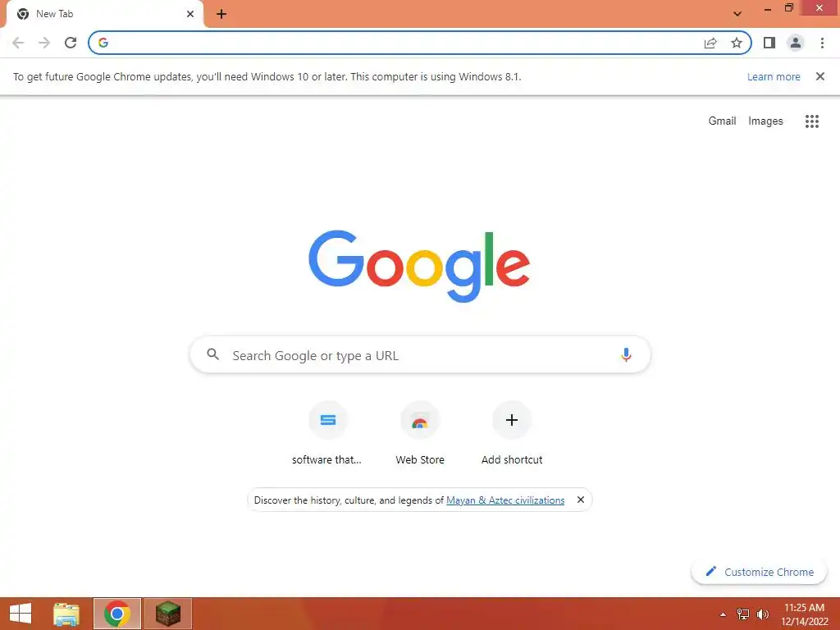This screenshot has width=840, height=630.
Task: Click the Google logo
Action: click(x=419, y=267)
